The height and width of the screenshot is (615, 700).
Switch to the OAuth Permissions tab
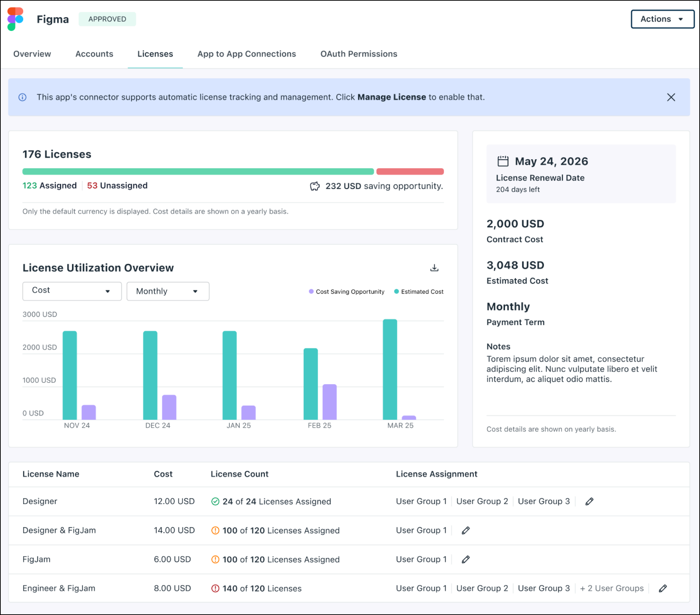(x=358, y=54)
